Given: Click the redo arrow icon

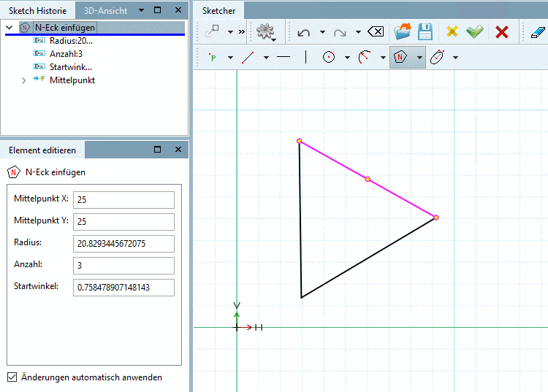Looking at the screenshot, I should tap(340, 32).
